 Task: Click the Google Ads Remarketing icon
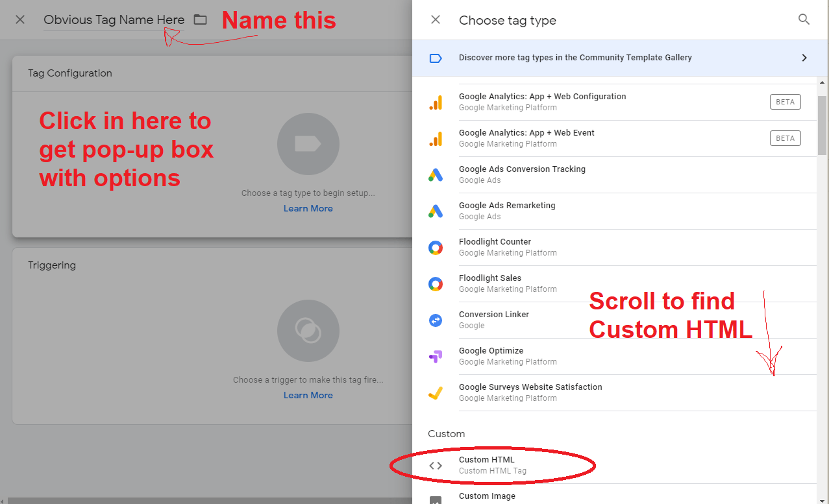(437, 211)
